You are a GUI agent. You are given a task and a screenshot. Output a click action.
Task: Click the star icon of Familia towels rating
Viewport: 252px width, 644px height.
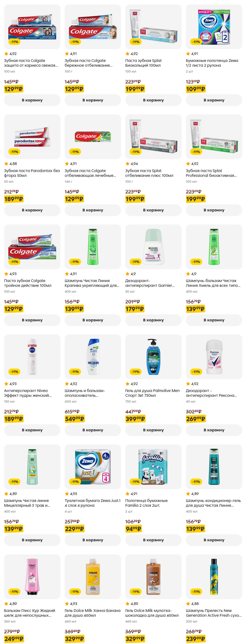click(x=127, y=493)
